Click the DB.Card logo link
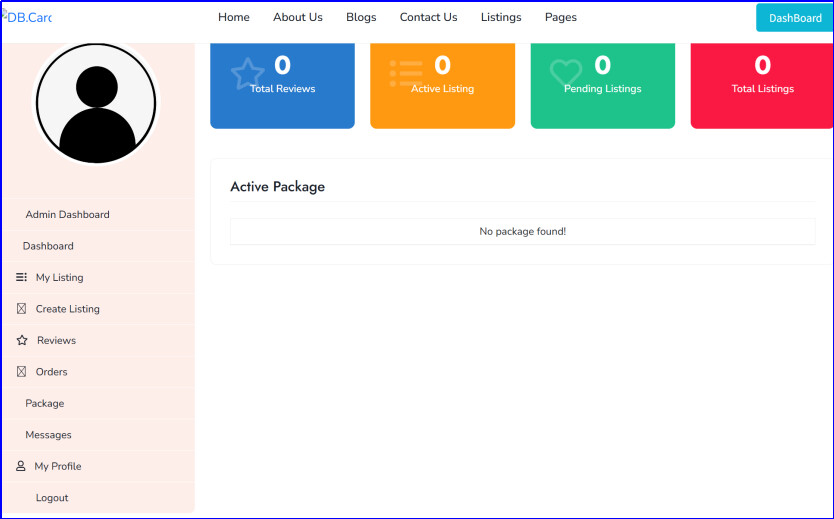 pos(27,17)
